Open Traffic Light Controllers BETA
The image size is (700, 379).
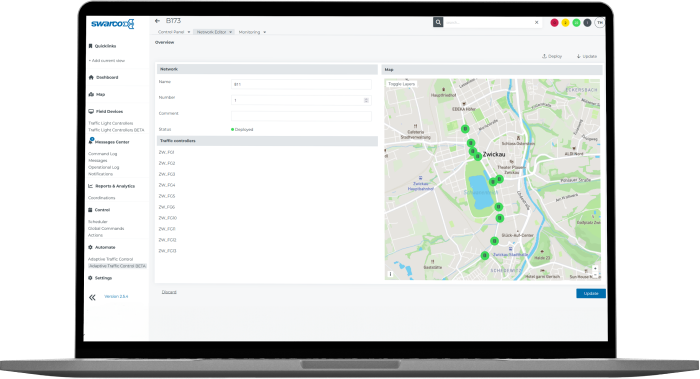coord(116,130)
